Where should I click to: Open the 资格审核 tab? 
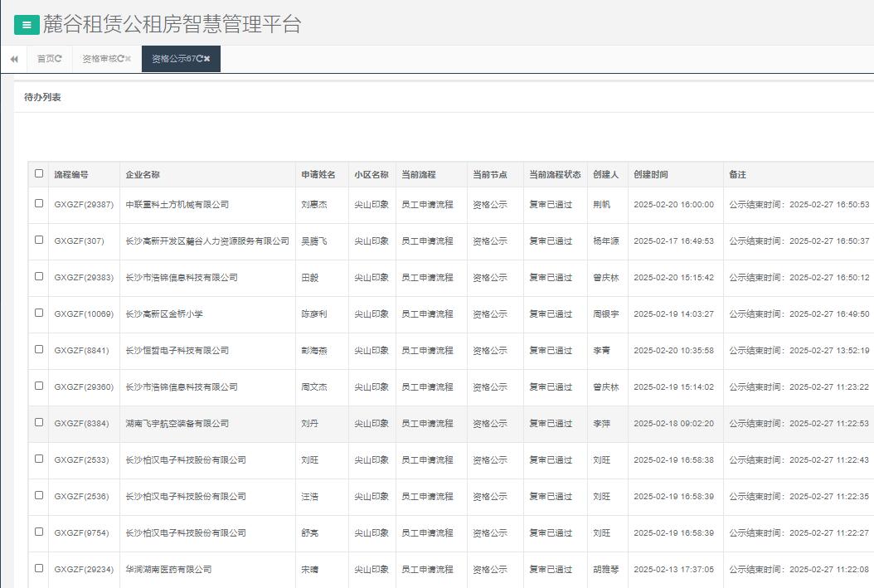pyautogui.click(x=99, y=59)
